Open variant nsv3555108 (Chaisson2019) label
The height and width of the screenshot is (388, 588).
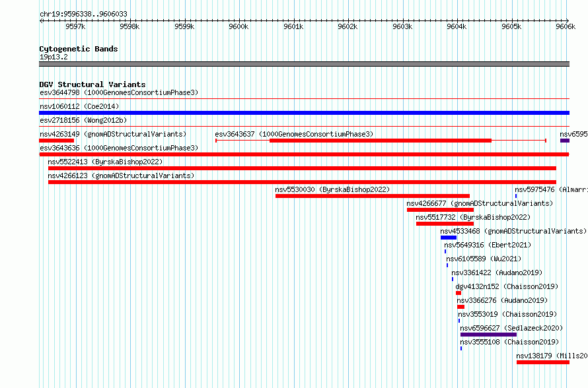[509, 342]
